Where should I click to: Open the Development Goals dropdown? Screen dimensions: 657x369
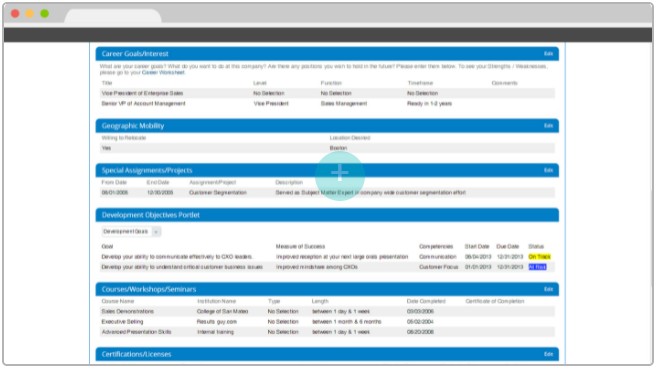point(131,231)
